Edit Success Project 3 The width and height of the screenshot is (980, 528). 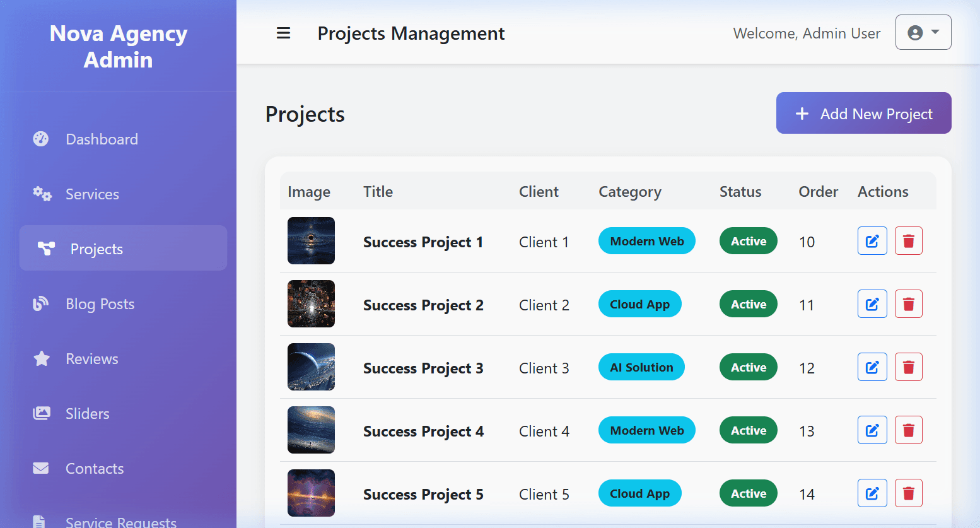pyautogui.click(x=872, y=367)
